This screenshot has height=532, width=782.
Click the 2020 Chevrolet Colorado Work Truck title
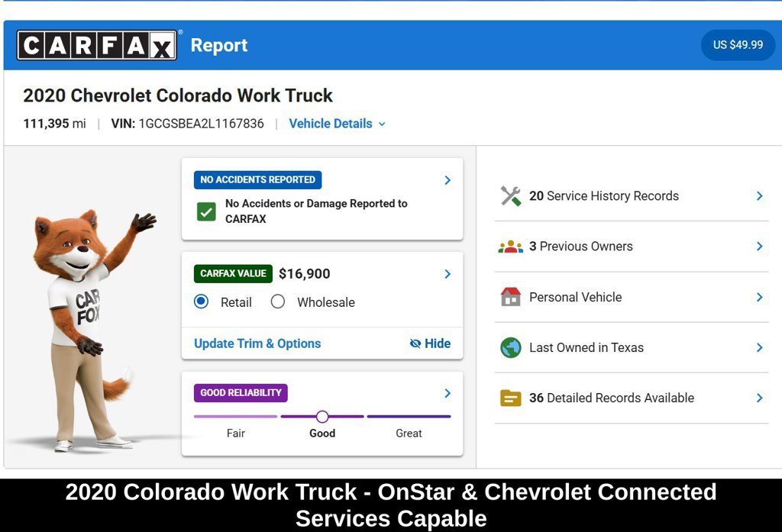178,95
